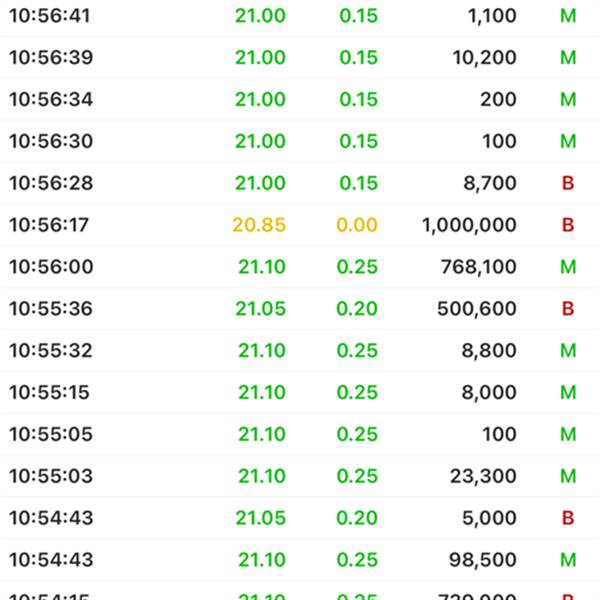Image resolution: width=600 pixels, height=600 pixels.
Task: Tap the 0.15 change at 10:56:41
Action: tap(359, 16)
